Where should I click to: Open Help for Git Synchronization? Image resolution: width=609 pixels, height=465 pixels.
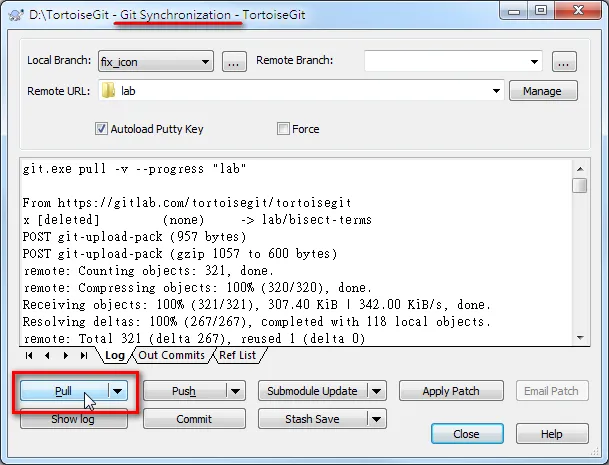[552, 434]
